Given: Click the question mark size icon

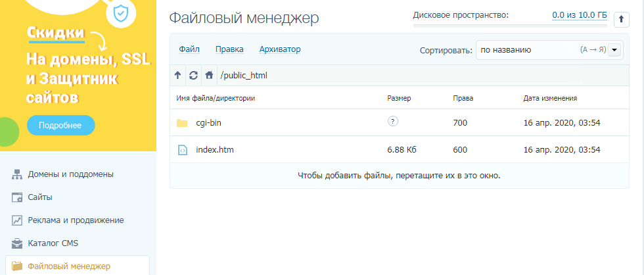Looking at the screenshot, I should [393, 122].
